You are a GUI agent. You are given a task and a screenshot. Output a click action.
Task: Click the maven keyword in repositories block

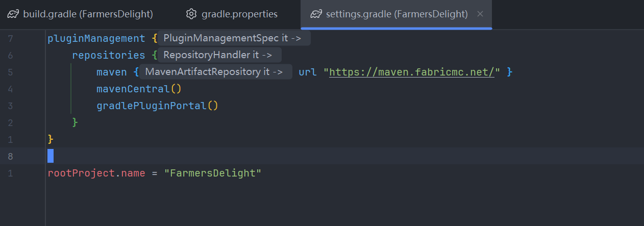click(x=111, y=72)
